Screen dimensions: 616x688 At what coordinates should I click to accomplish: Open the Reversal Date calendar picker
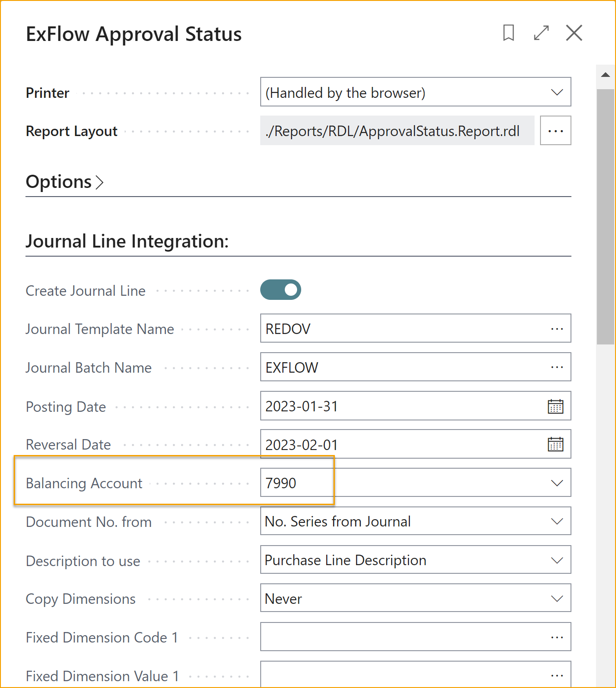click(x=555, y=444)
